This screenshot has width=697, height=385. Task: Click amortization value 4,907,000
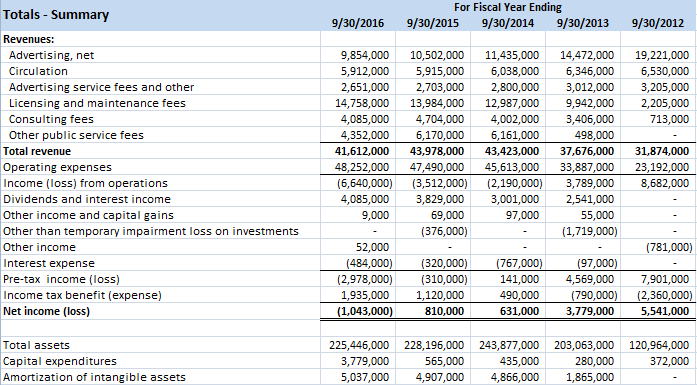point(440,377)
